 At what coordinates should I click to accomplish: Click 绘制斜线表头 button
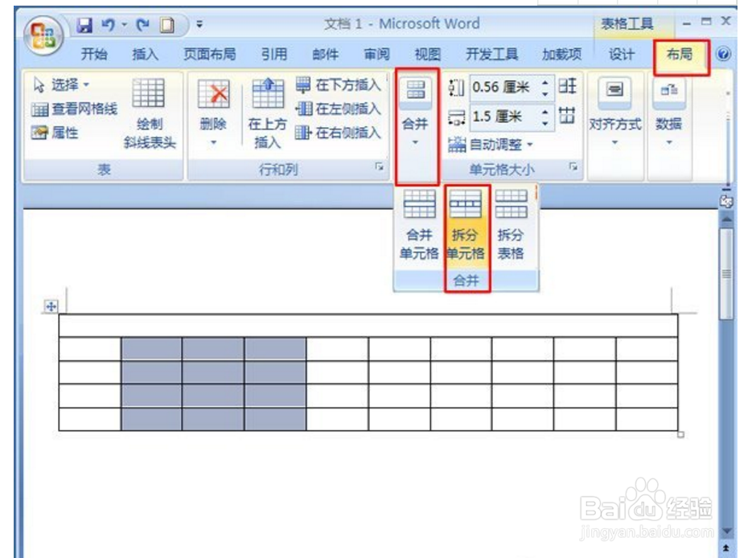click(150, 113)
